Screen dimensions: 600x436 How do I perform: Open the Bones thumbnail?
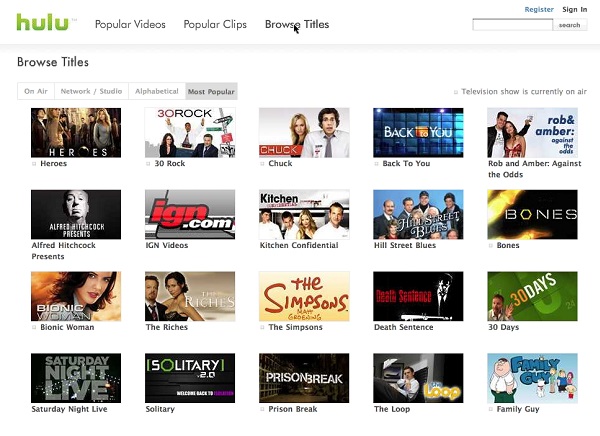coord(532,214)
